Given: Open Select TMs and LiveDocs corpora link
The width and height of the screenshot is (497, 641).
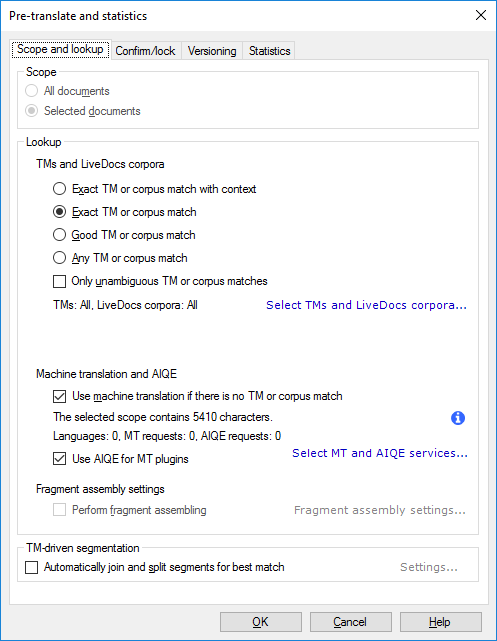Looking at the screenshot, I should coord(366,305).
